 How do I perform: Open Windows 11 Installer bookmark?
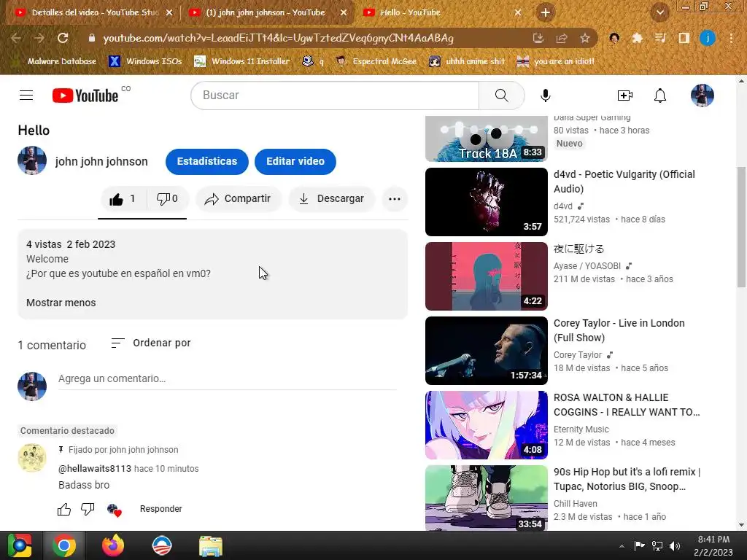click(x=242, y=61)
